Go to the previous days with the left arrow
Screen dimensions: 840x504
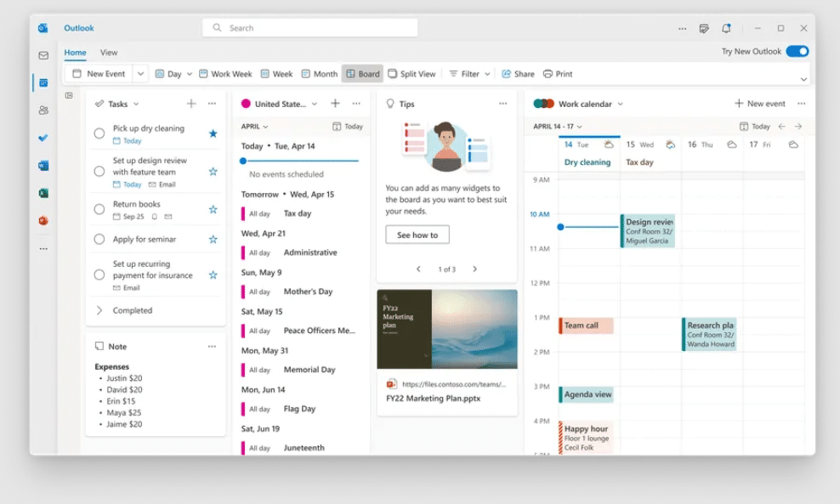click(781, 127)
